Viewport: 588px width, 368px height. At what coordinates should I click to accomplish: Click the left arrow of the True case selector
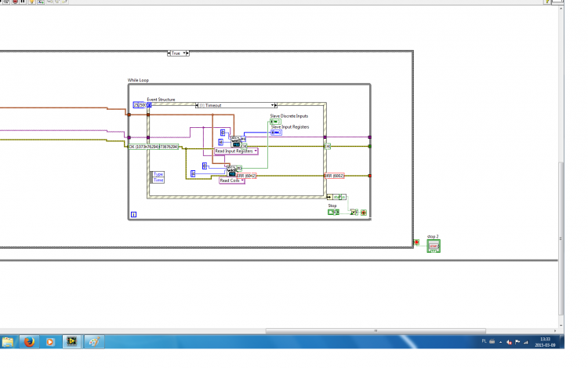point(169,53)
